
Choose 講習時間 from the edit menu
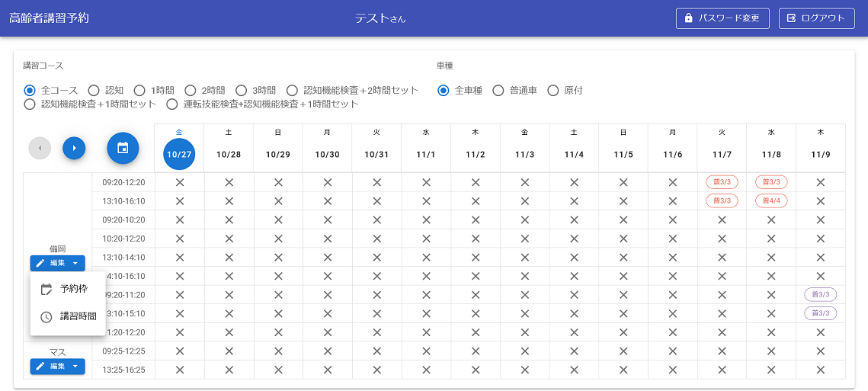pos(78,316)
